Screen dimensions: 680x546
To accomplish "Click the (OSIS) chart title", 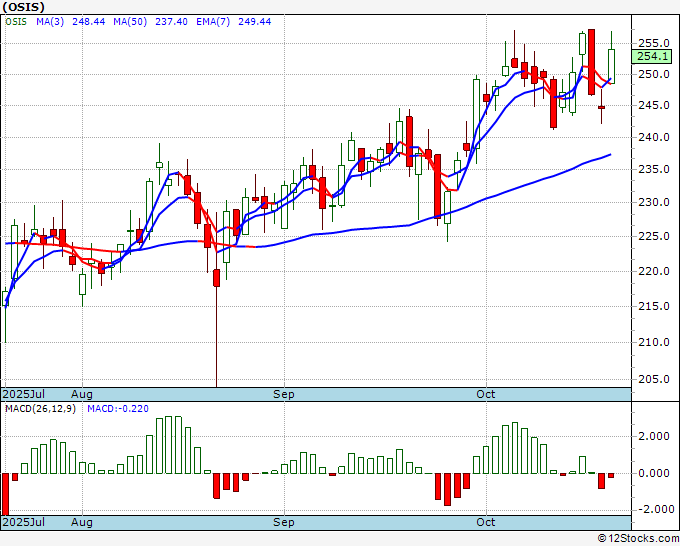I will [23, 7].
